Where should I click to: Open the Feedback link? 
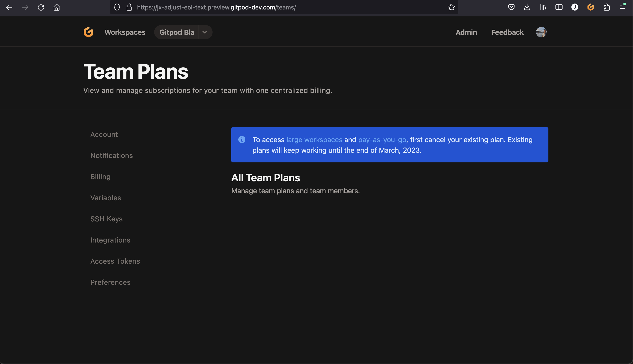point(507,32)
